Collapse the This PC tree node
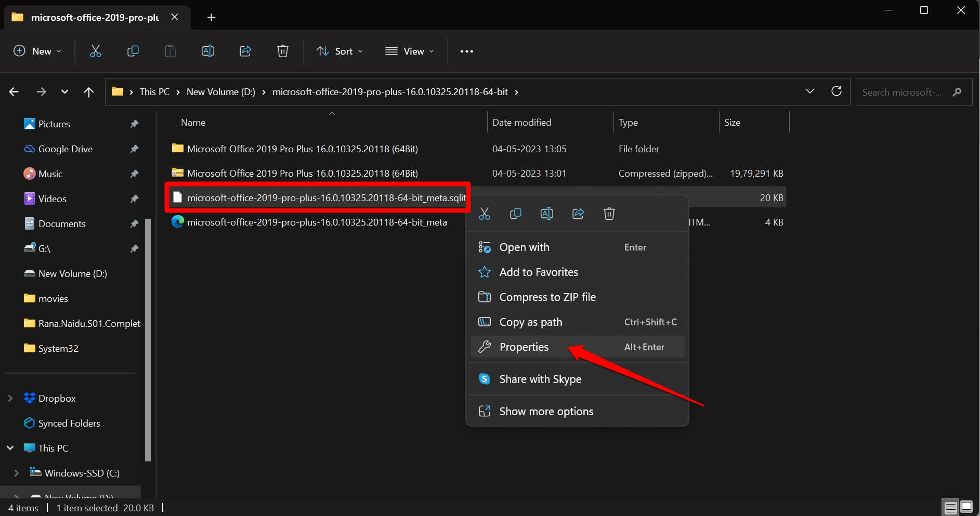The height and width of the screenshot is (516, 980). 10,448
